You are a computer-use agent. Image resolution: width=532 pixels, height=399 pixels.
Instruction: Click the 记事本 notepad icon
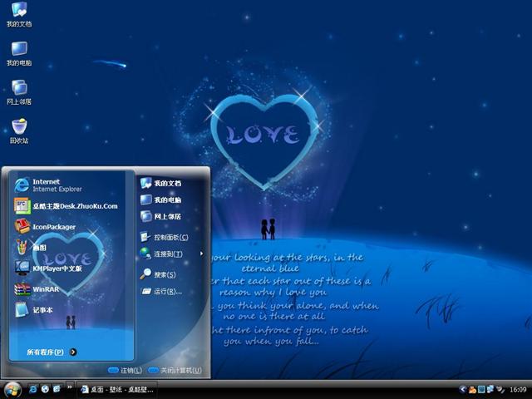coord(22,309)
